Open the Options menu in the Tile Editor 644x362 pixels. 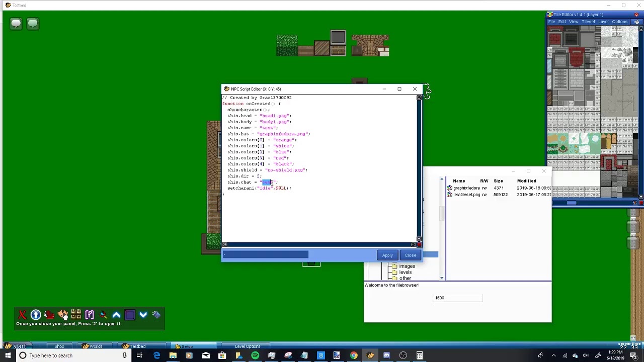(x=619, y=22)
